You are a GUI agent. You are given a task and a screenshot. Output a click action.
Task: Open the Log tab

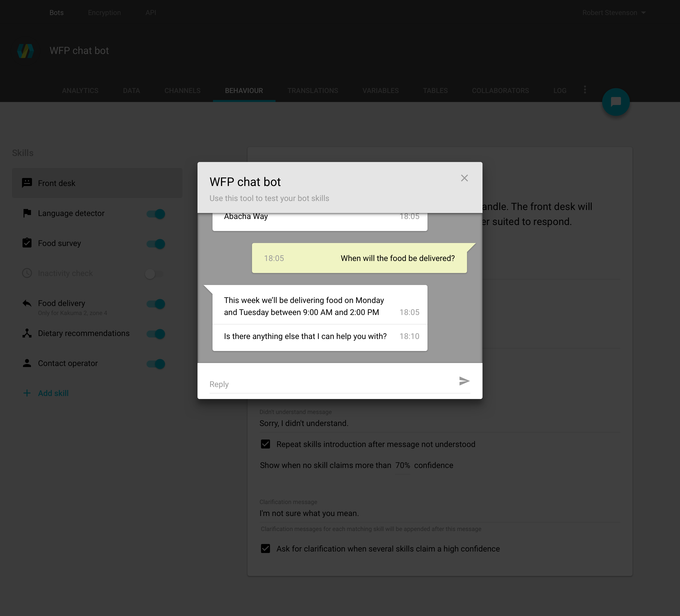pos(559,90)
